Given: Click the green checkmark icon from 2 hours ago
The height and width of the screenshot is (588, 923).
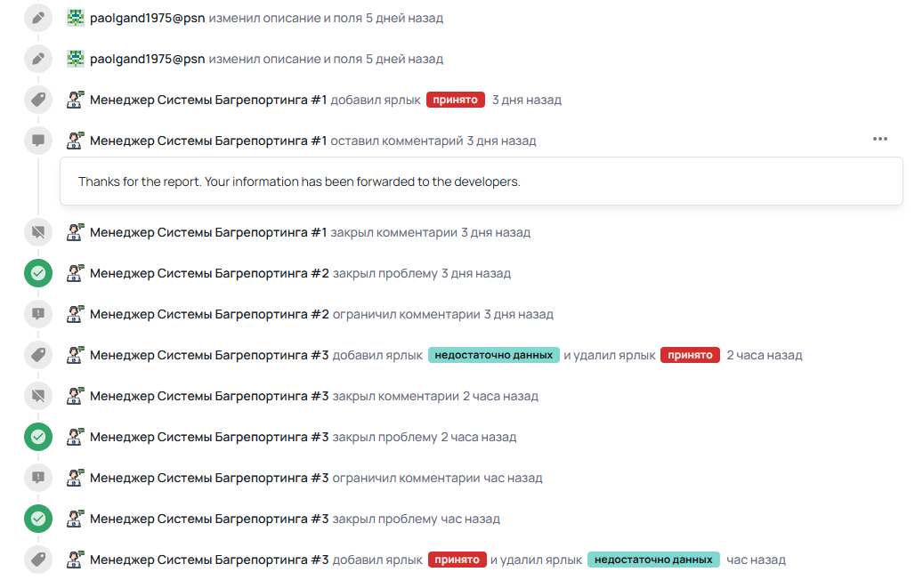Looking at the screenshot, I should tap(38, 437).
